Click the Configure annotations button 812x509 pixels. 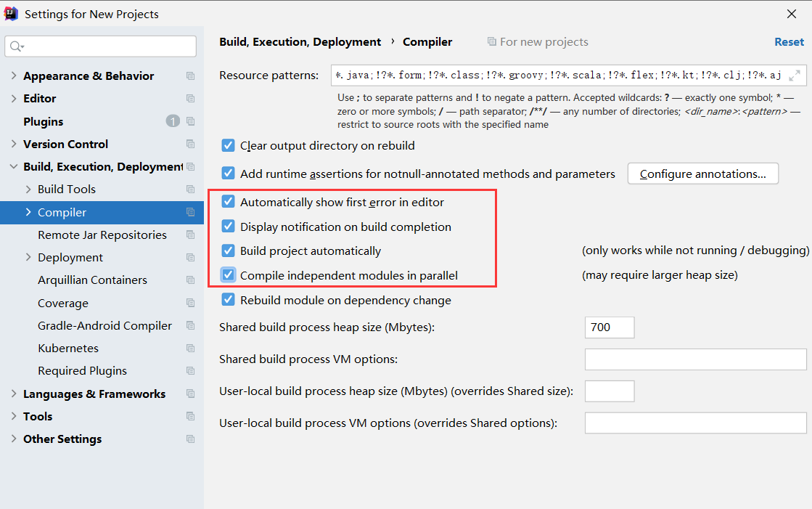pyautogui.click(x=702, y=174)
